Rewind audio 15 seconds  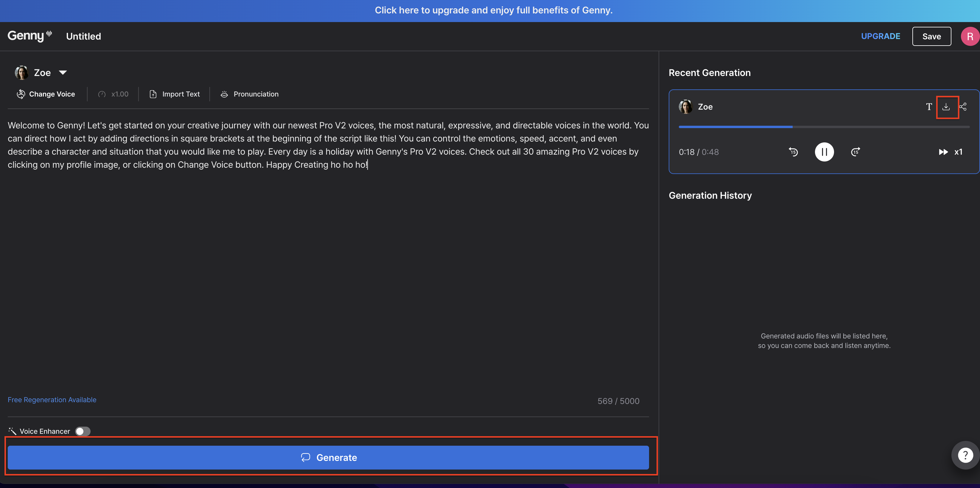tap(793, 152)
